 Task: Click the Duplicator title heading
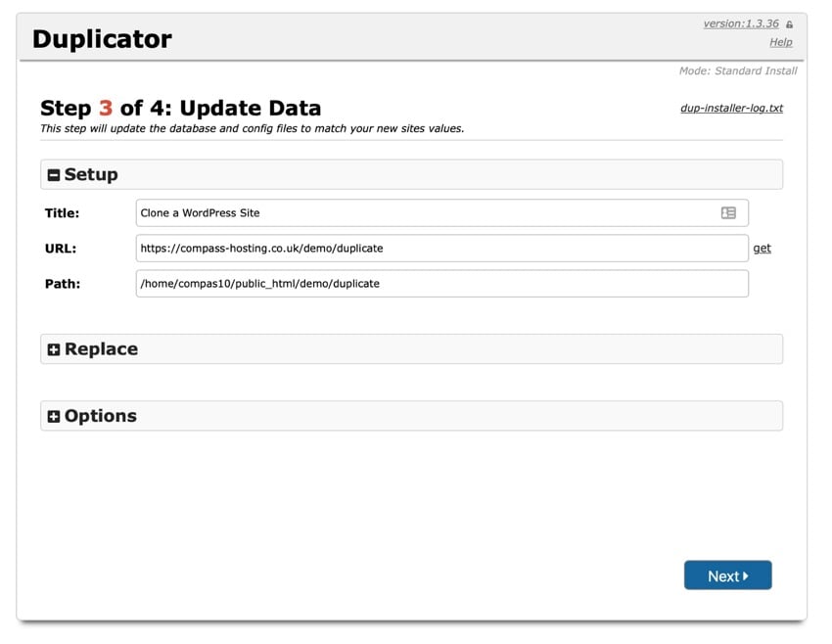(x=102, y=39)
